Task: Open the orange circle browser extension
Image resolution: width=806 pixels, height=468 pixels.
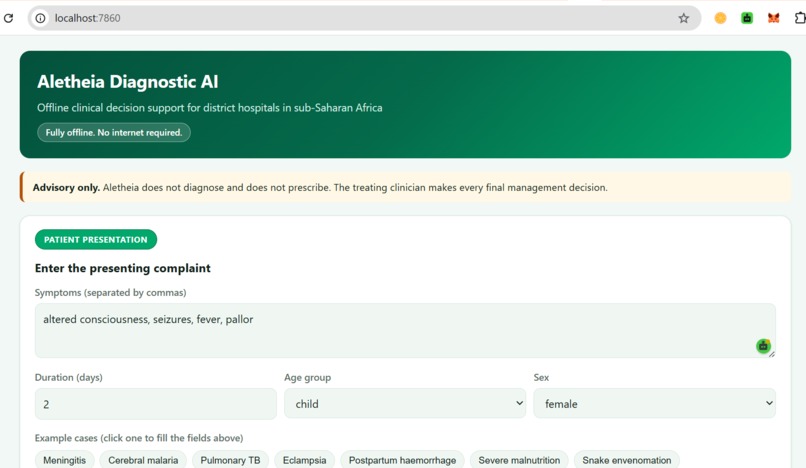Action: [x=720, y=19]
